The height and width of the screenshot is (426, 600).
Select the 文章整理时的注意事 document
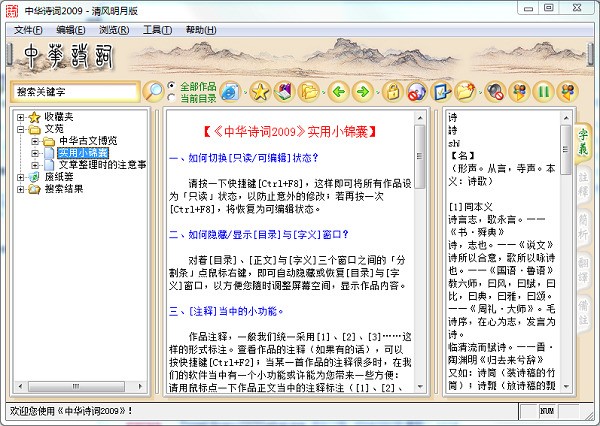(103, 165)
